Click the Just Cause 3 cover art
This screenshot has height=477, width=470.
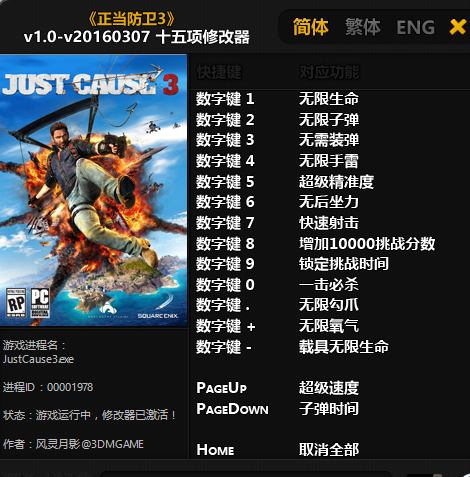pyautogui.click(x=94, y=190)
